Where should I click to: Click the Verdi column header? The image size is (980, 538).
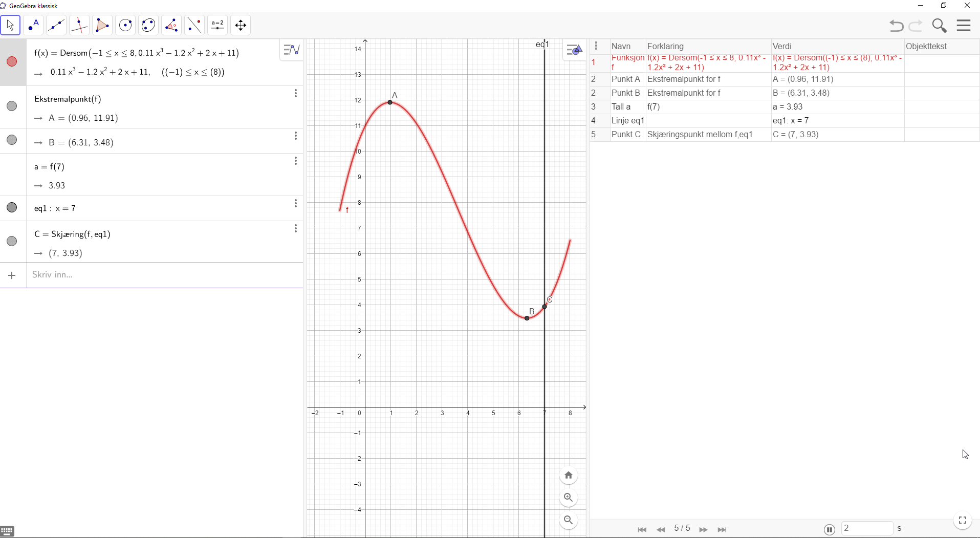(838, 46)
